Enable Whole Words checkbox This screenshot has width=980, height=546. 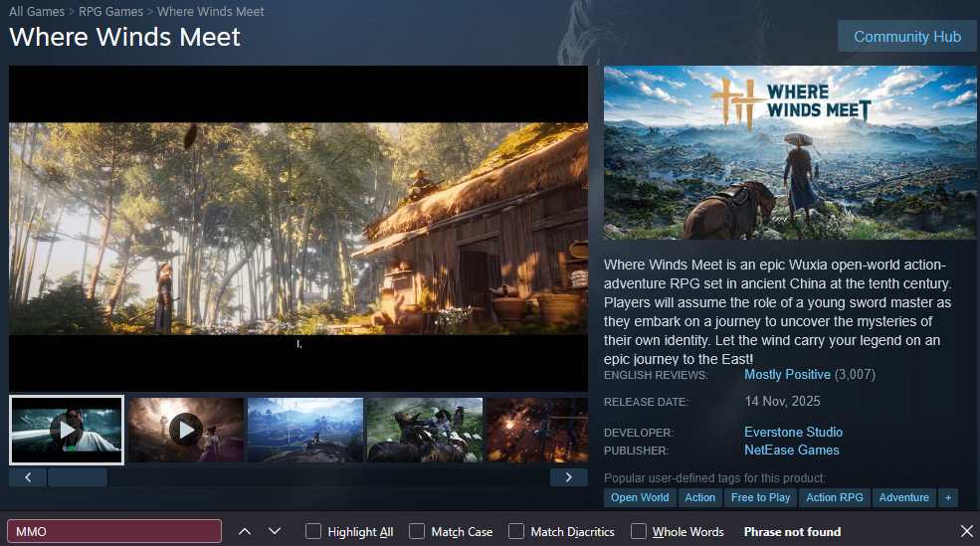pos(638,532)
